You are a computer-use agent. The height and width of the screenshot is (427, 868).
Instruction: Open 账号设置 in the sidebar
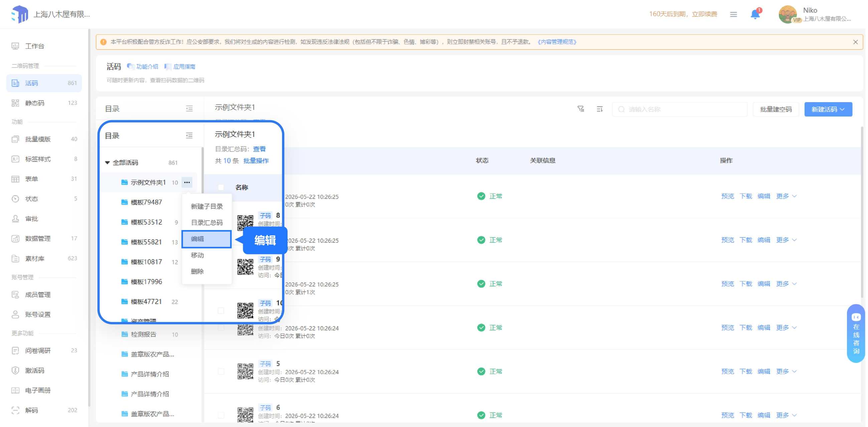pyautogui.click(x=44, y=314)
